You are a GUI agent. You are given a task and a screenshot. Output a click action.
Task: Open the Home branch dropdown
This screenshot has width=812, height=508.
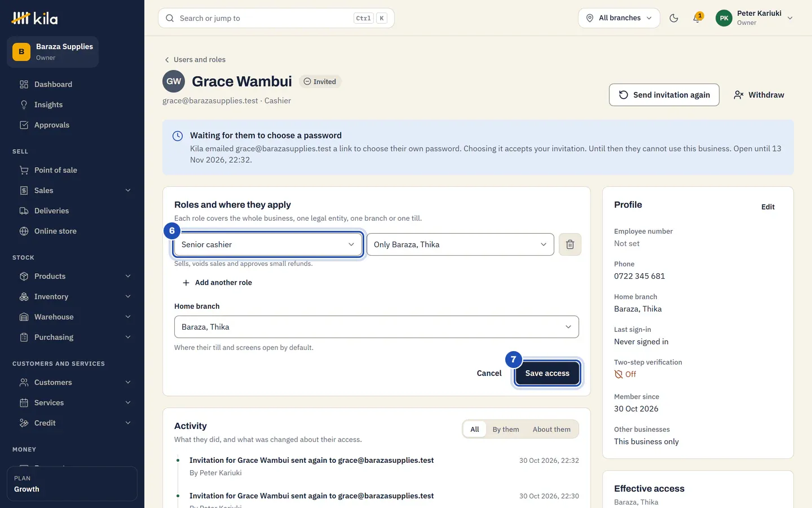click(x=377, y=327)
